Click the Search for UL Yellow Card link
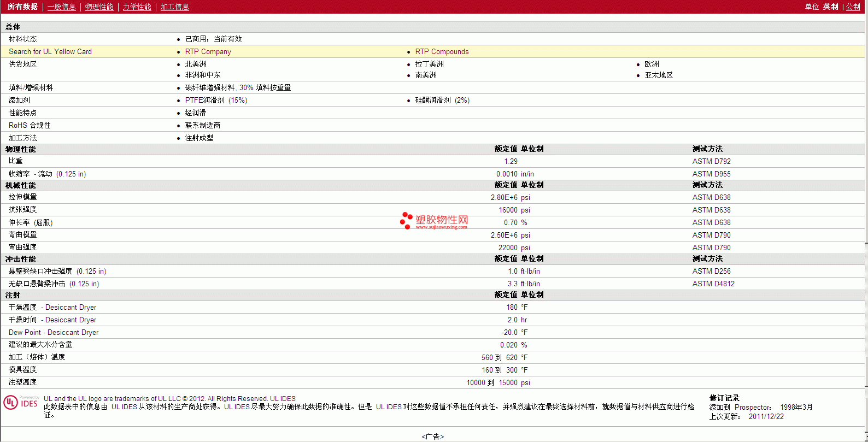868x442 pixels. pyautogui.click(x=50, y=51)
